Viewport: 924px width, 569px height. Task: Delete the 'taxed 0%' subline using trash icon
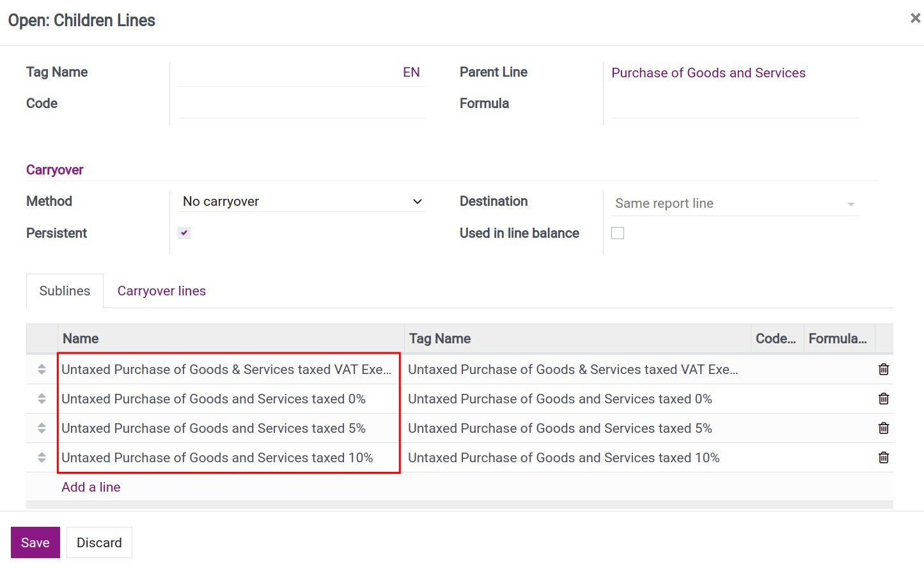(x=883, y=398)
